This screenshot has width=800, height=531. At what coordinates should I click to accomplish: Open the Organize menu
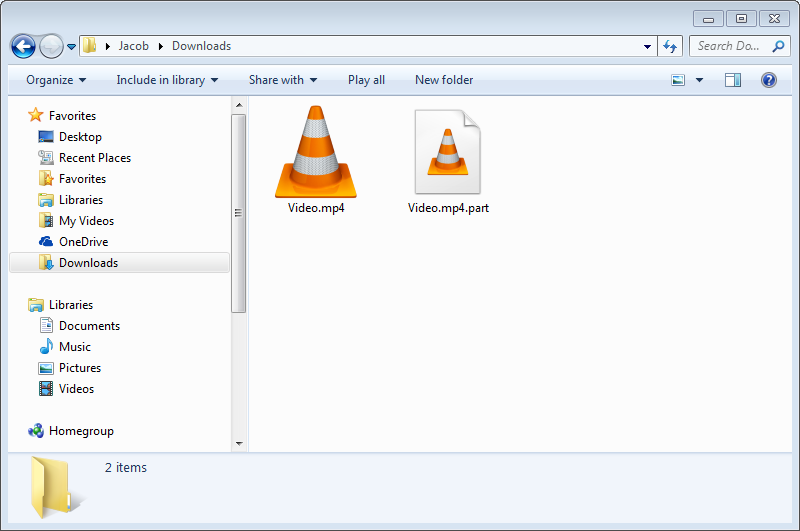(56, 80)
